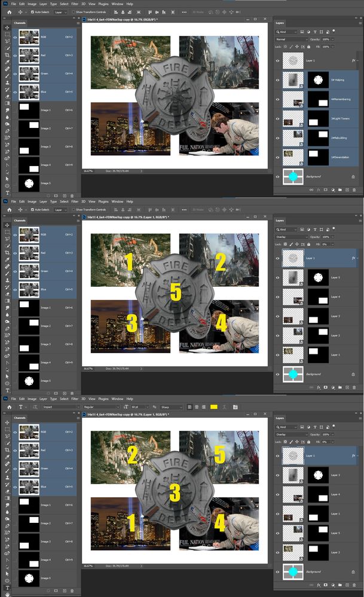
Task: Select the Image 5 channel in top window
Action: (x=45, y=183)
